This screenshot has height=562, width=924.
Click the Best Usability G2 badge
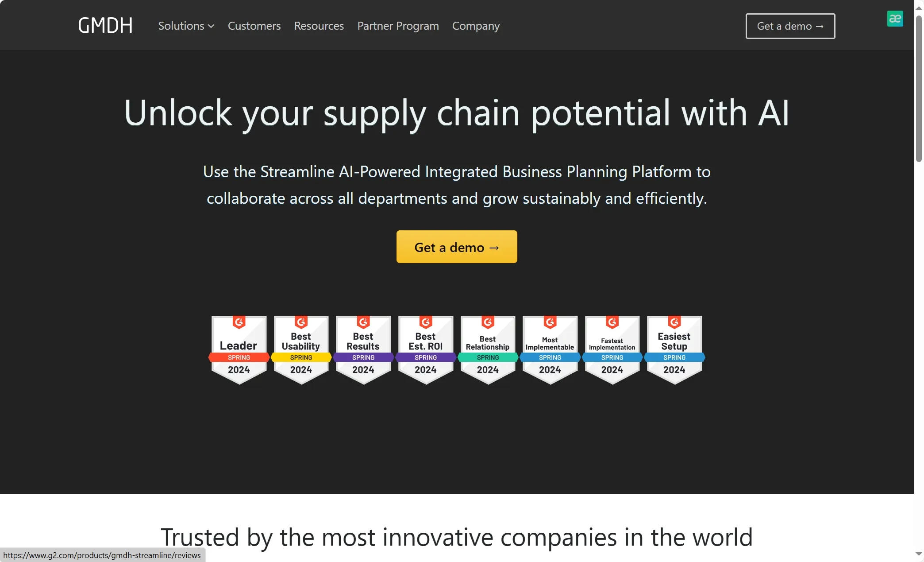[x=301, y=349]
